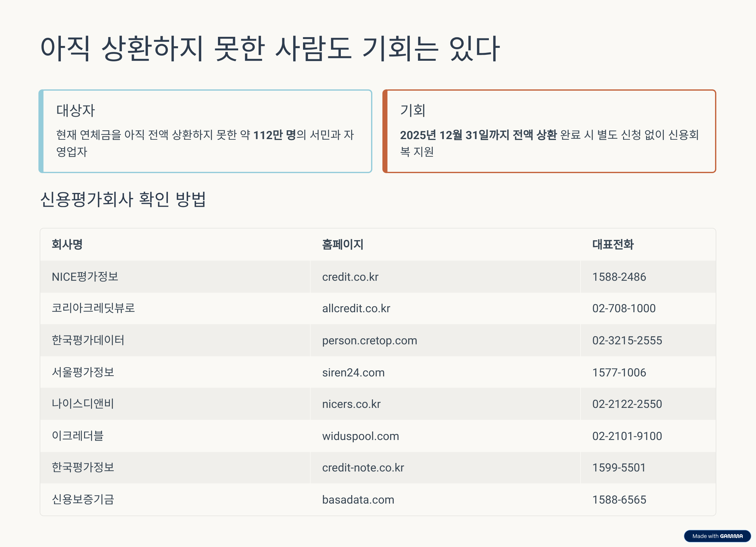Open the siren24.com website link

click(353, 372)
